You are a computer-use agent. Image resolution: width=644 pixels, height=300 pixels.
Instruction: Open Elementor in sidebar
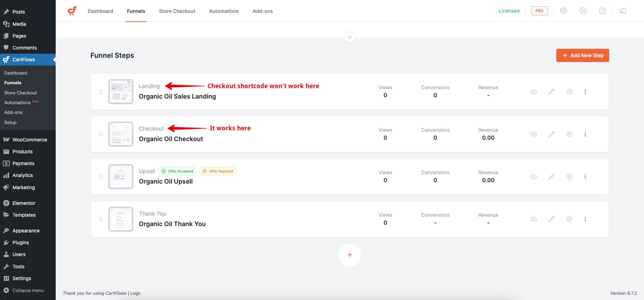point(28,203)
